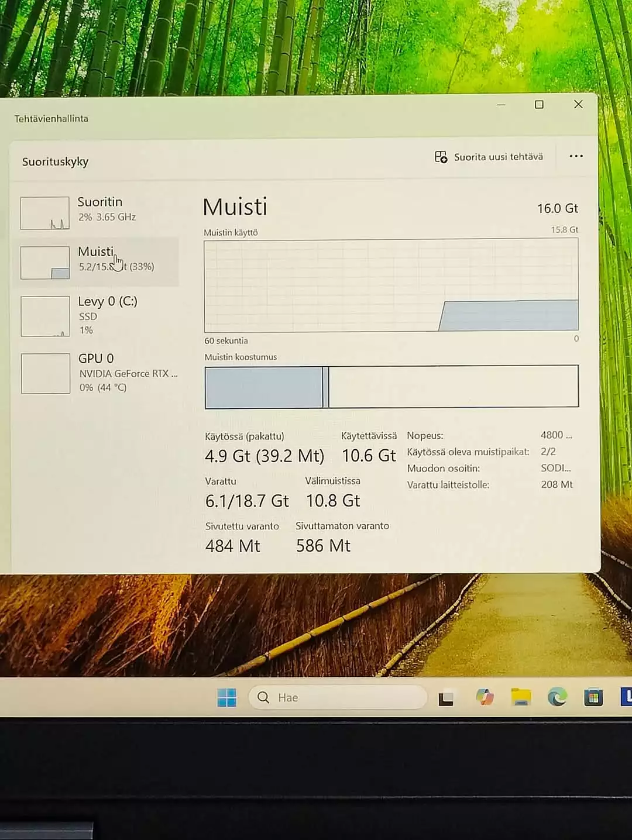
Task: Click Suorita uusi tehtävä button
Action: coord(489,157)
